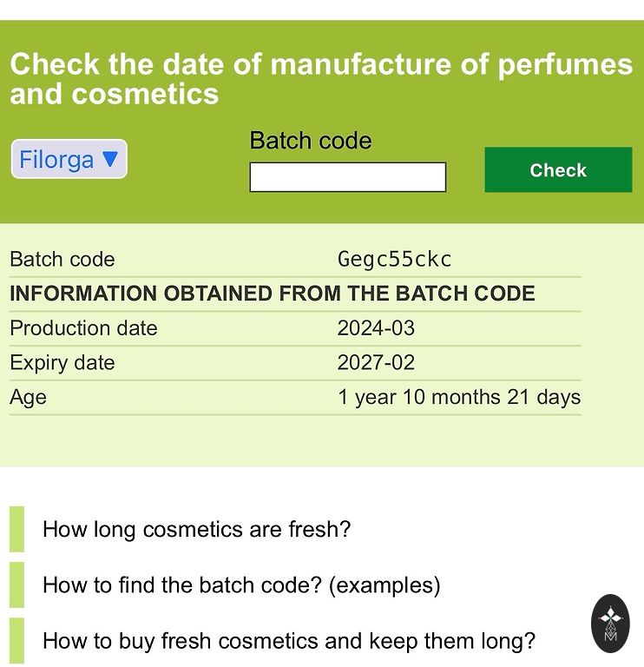
Task: Click the "Age" row label
Action: pos(28,398)
